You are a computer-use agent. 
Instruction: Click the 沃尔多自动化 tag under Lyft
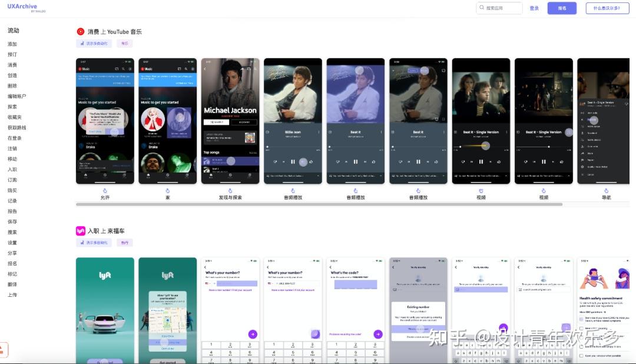pyautogui.click(x=94, y=243)
